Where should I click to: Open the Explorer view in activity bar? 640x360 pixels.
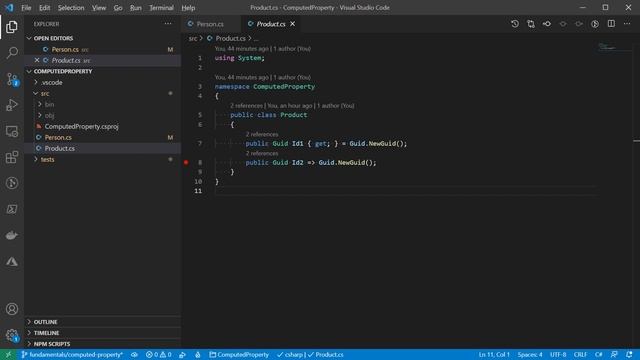tap(12, 27)
